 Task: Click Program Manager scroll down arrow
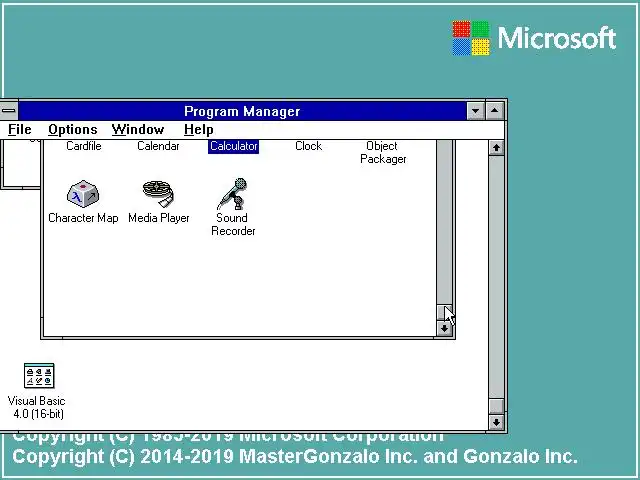point(496,422)
